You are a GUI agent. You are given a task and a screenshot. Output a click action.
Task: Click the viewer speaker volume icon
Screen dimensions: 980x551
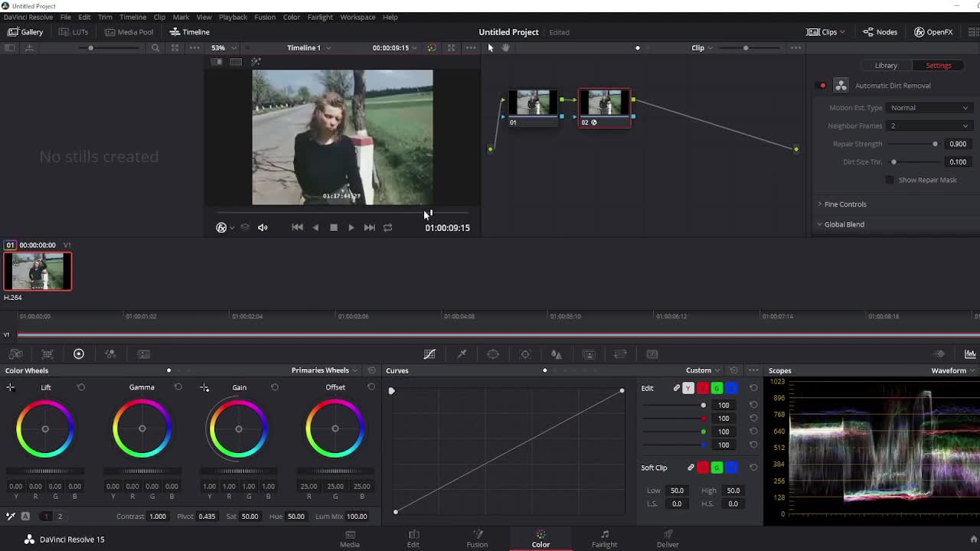pos(263,227)
